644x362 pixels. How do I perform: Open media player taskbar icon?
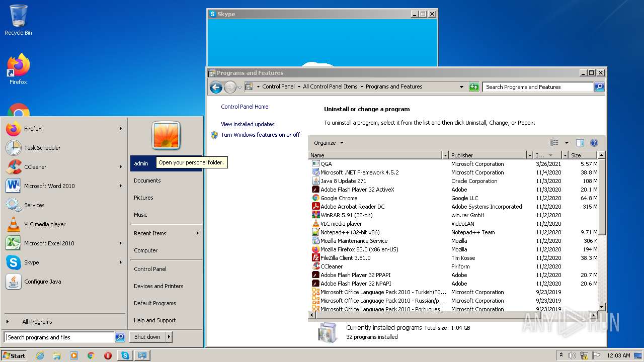(74, 355)
